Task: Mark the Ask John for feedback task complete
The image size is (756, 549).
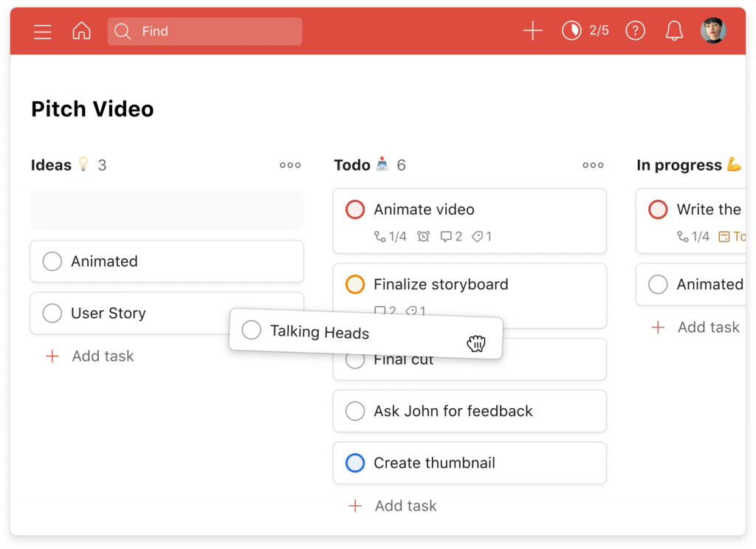Action: (355, 411)
